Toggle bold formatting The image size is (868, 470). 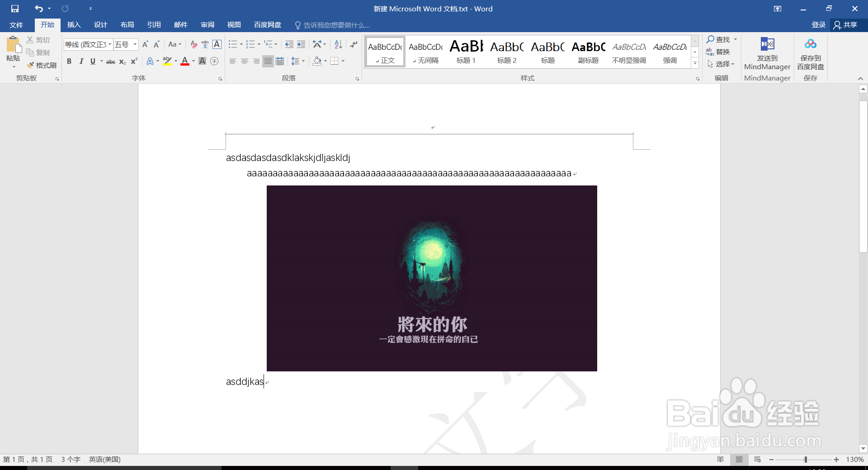pos(69,62)
